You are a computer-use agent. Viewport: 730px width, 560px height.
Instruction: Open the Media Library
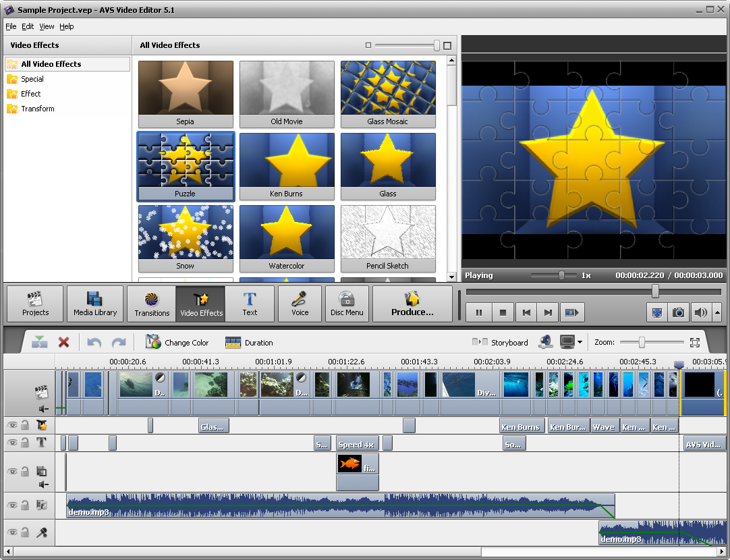95,304
